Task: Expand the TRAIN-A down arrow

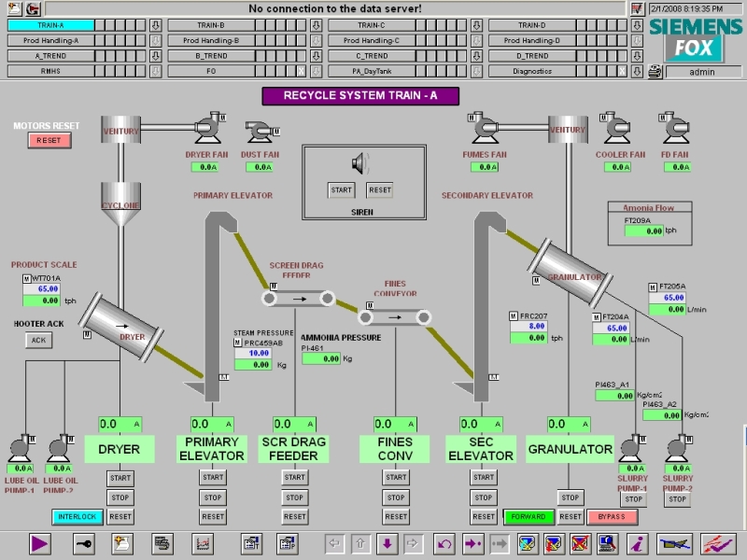Action: [x=155, y=25]
